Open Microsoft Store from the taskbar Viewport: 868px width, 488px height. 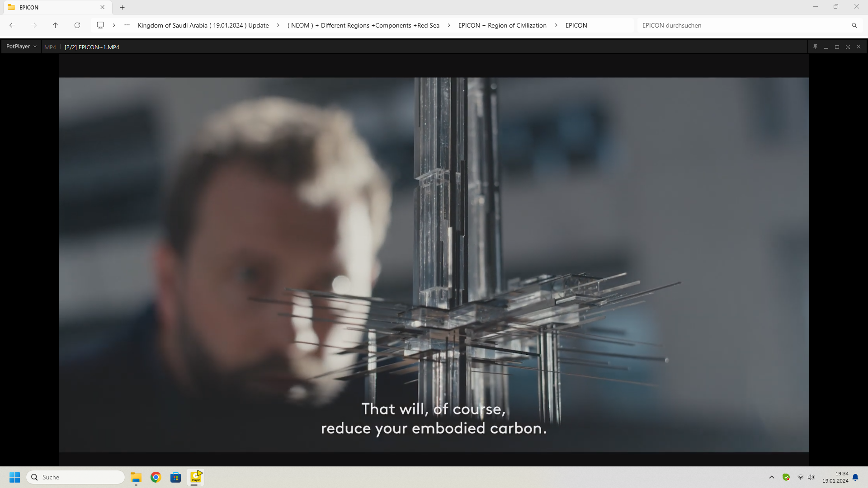pos(176,477)
